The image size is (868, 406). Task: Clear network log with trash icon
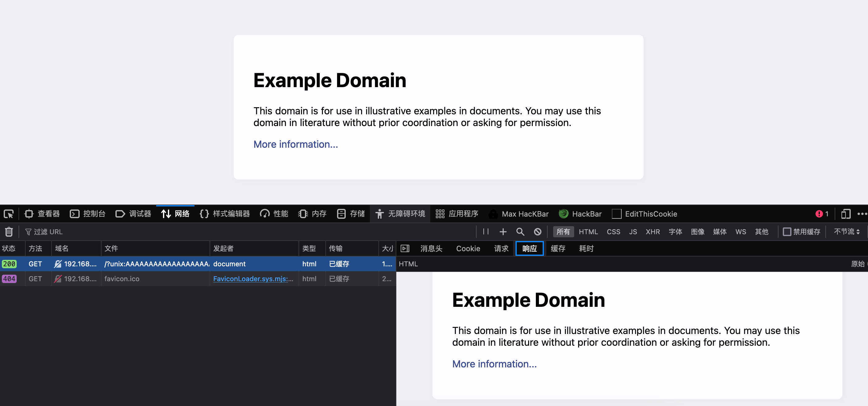tap(9, 232)
